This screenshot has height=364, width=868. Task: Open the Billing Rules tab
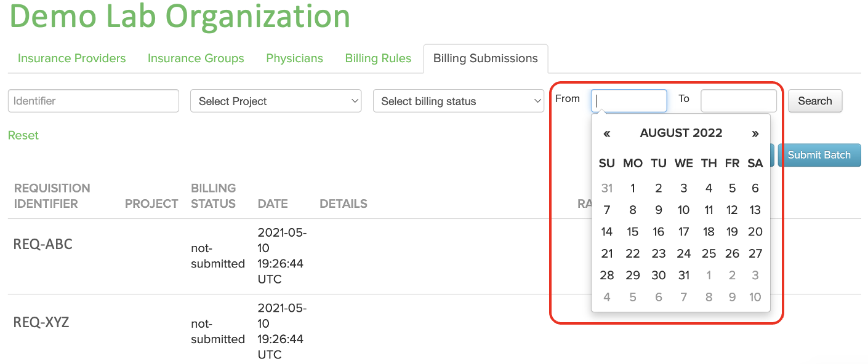tap(378, 58)
